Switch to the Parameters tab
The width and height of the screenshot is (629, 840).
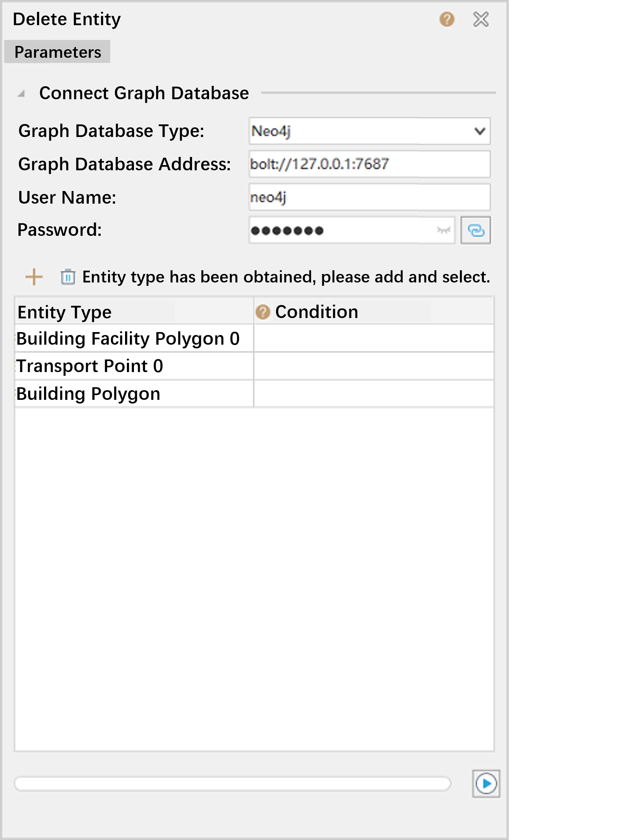tap(57, 52)
